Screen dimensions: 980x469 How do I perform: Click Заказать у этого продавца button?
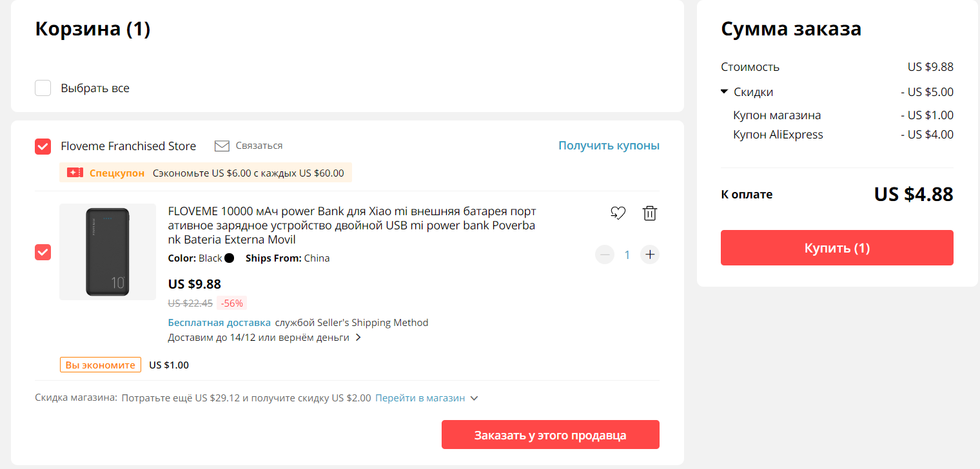[551, 435]
